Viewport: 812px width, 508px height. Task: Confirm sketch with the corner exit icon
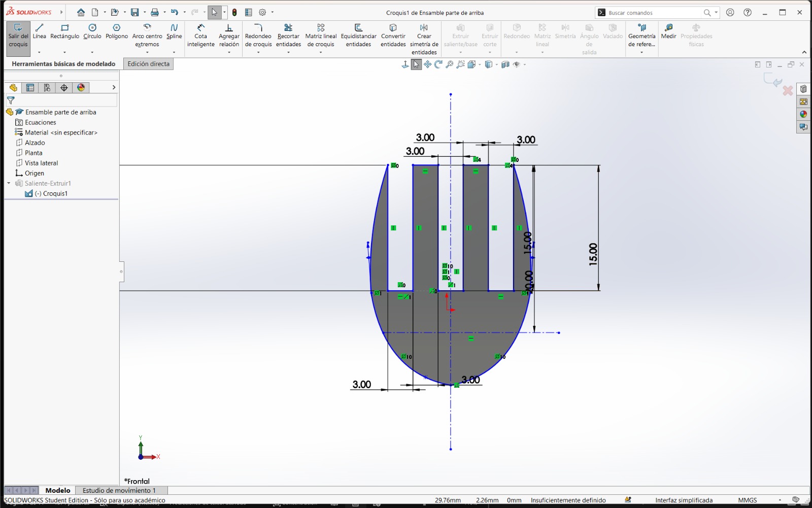[x=773, y=79]
